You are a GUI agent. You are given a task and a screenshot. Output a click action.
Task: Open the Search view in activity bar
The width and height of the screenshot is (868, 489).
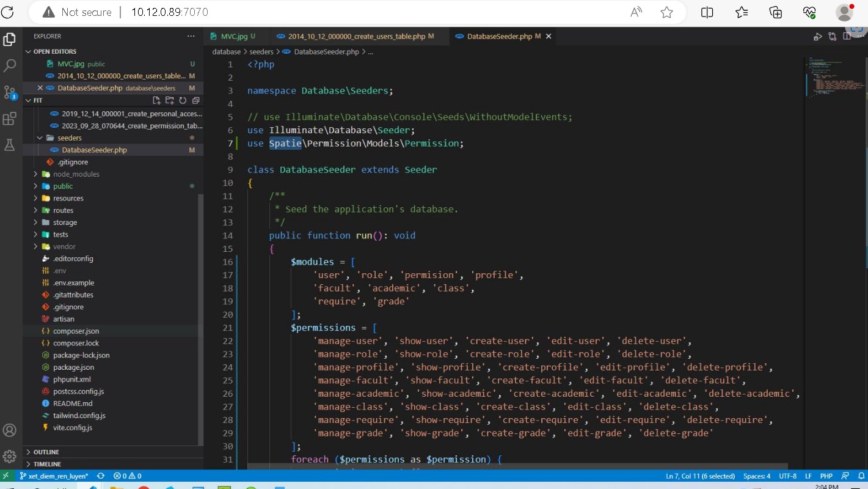point(10,65)
